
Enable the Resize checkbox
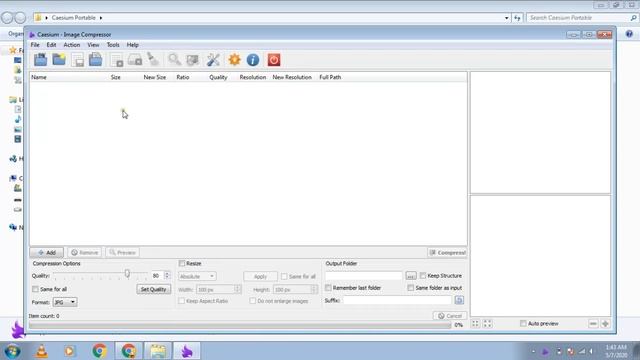(182, 263)
